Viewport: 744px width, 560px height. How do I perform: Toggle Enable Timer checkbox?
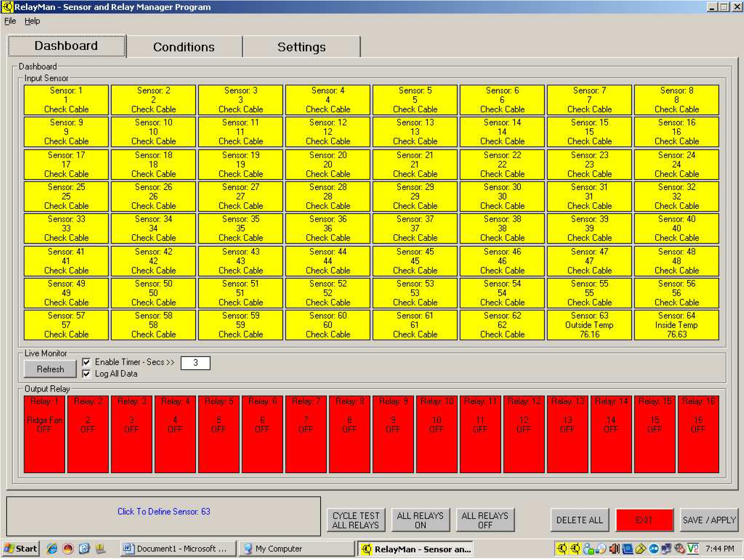tap(86, 362)
